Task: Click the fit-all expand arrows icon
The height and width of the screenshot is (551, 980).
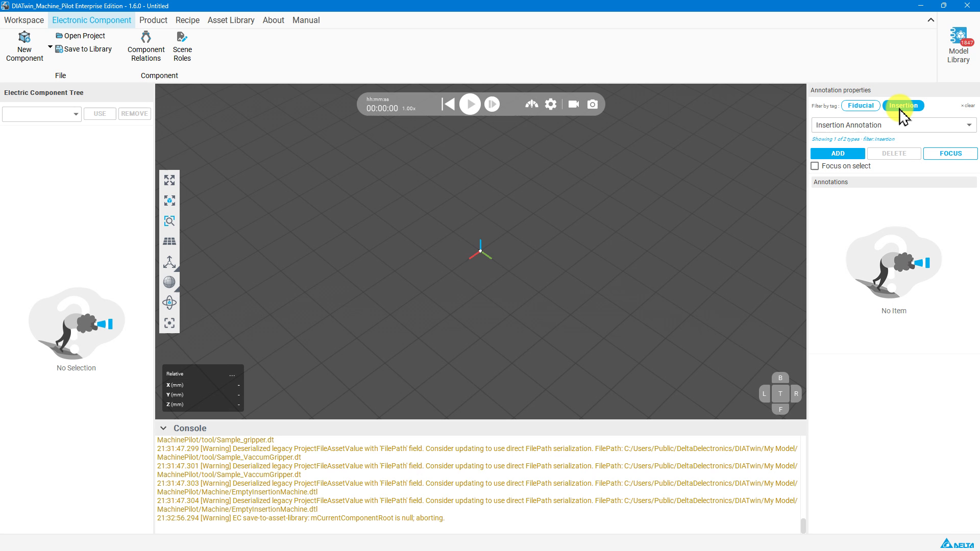Action: (169, 180)
